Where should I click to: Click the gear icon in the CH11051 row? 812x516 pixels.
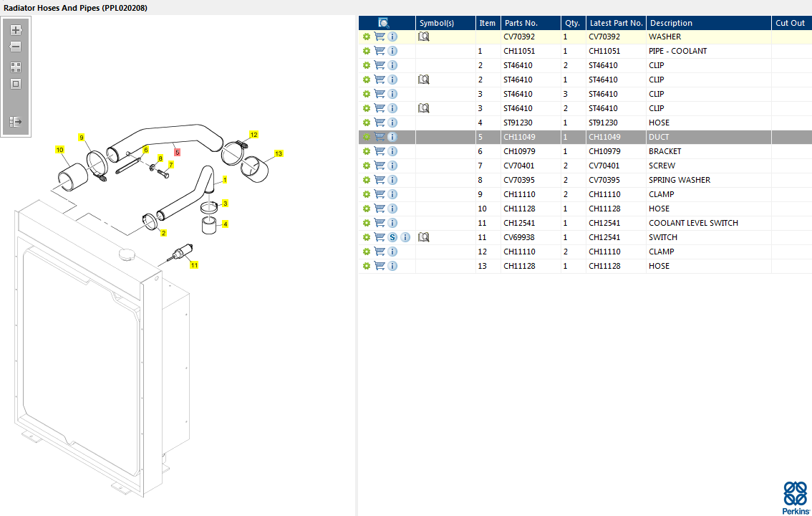point(367,51)
